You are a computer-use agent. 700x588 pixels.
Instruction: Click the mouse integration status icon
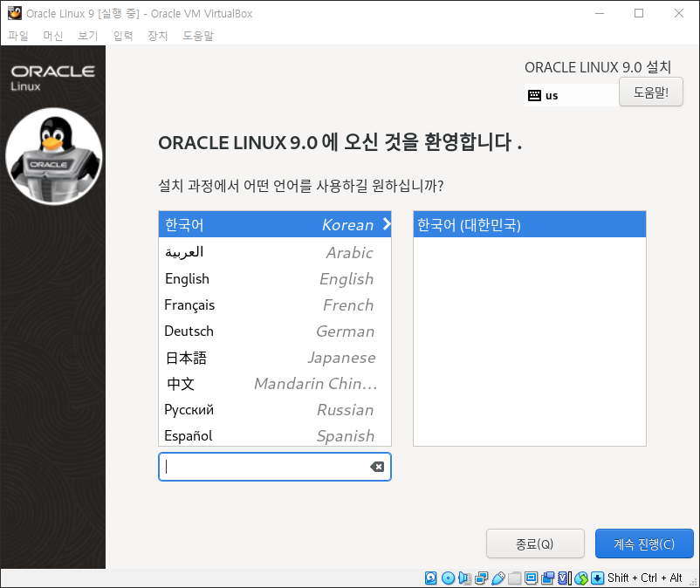(x=580, y=578)
